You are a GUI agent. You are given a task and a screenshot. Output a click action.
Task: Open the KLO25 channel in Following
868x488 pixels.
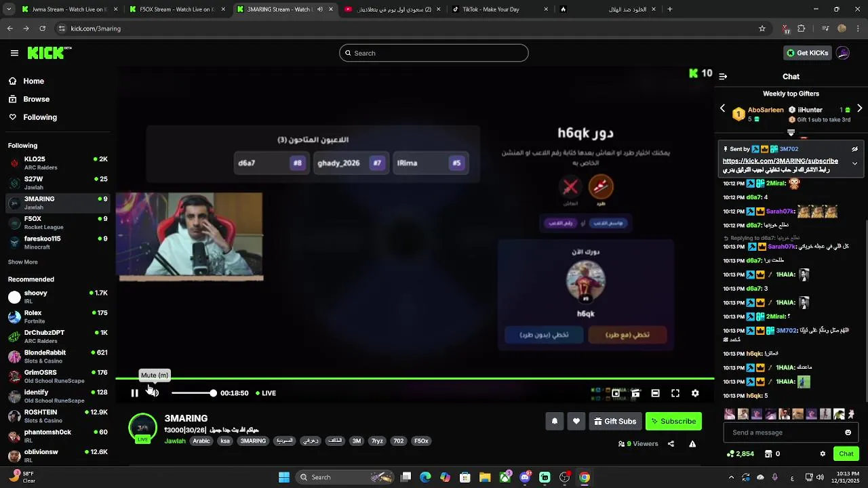(x=58, y=163)
